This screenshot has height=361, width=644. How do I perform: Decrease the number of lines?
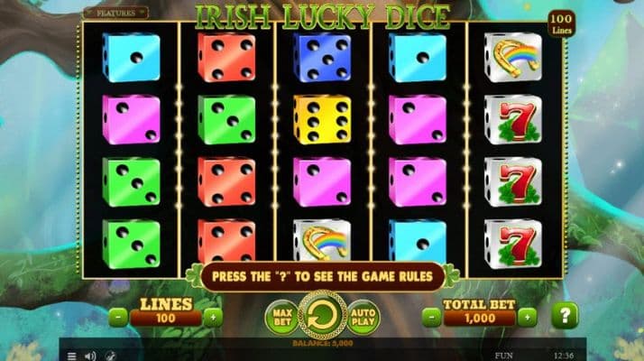pyautogui.click(x=118, y=317)
